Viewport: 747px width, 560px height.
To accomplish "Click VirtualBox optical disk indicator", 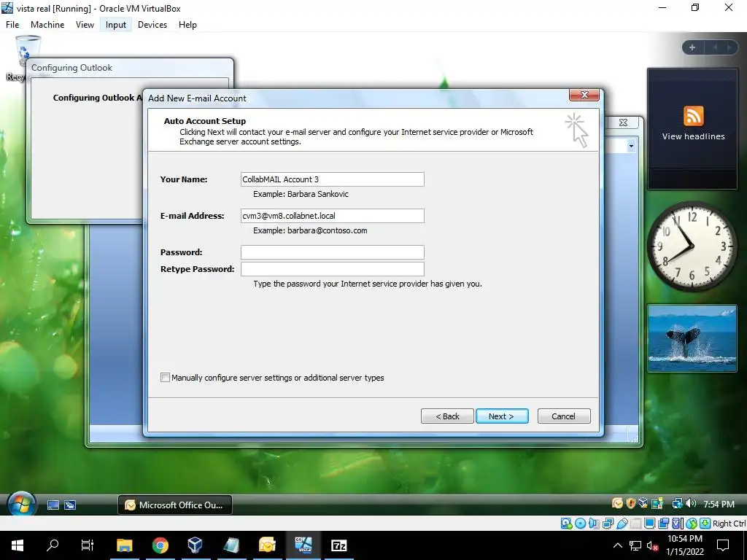I will coord(580,524).
